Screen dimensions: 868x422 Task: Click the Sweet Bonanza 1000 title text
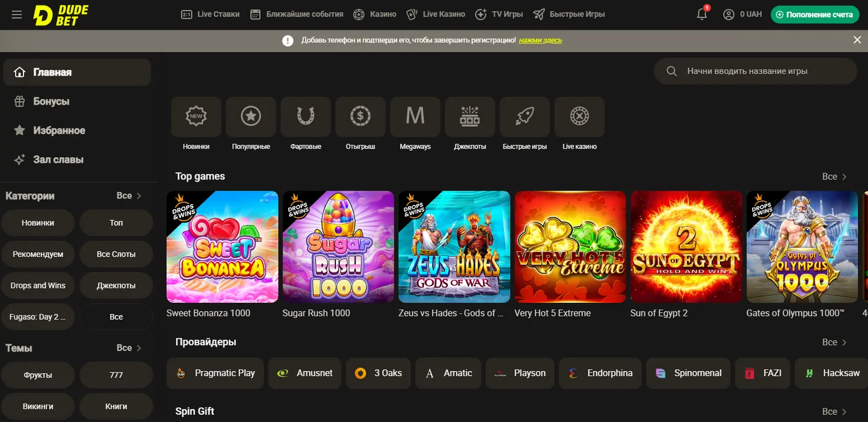point(208,313)
